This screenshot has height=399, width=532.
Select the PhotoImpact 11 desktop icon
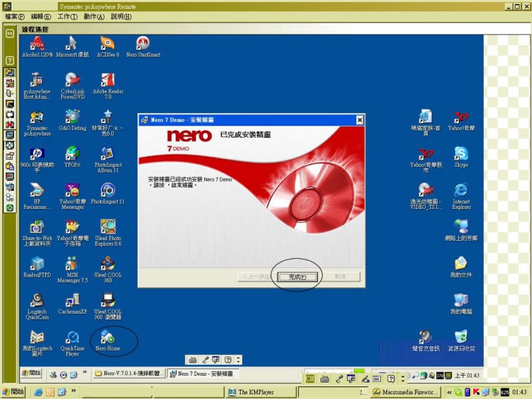(x=108, y=194)
